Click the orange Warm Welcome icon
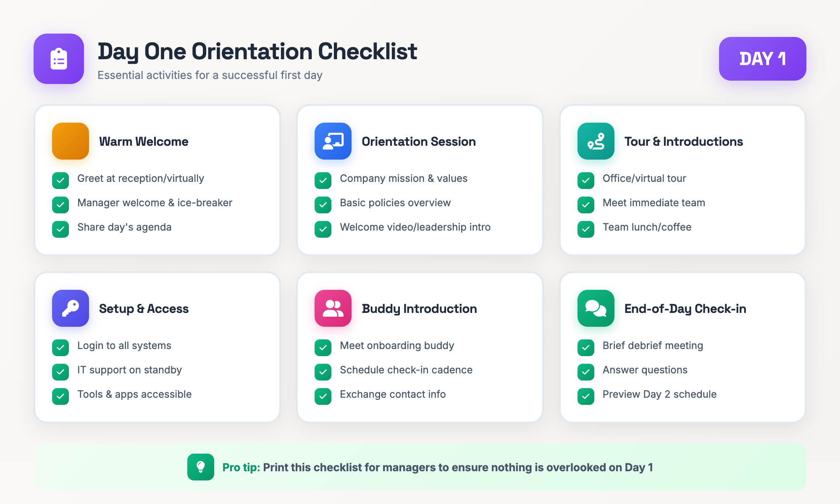The image size is (840, 504). click(x=71, y=141)
